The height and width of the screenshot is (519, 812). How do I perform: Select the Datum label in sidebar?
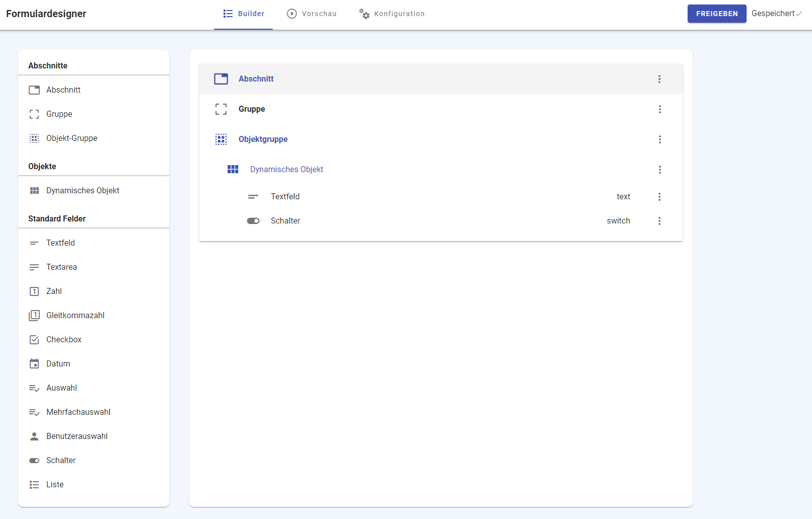click(58, 364)
